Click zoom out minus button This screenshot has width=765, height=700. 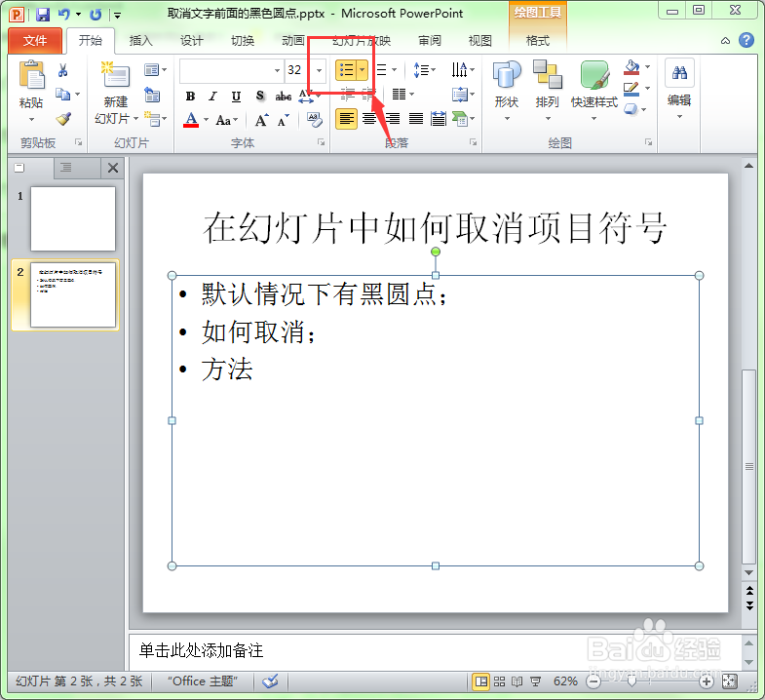pos(593,681)
